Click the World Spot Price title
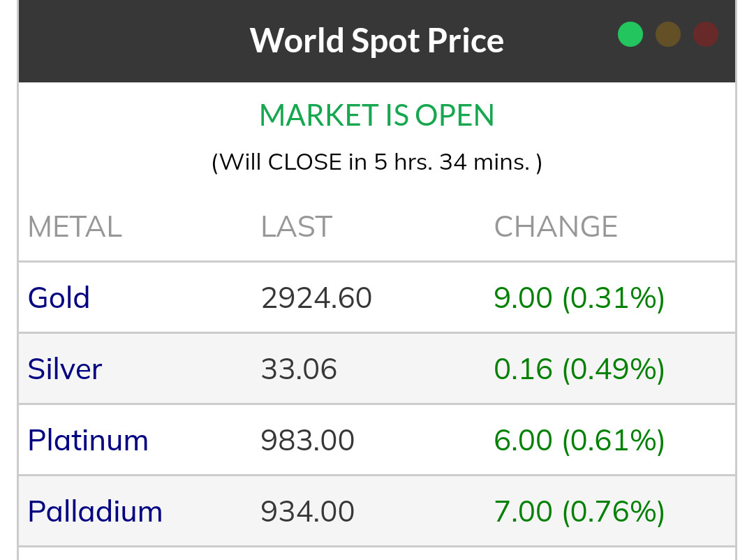This screenshot has width=754, height=560. 377,40
